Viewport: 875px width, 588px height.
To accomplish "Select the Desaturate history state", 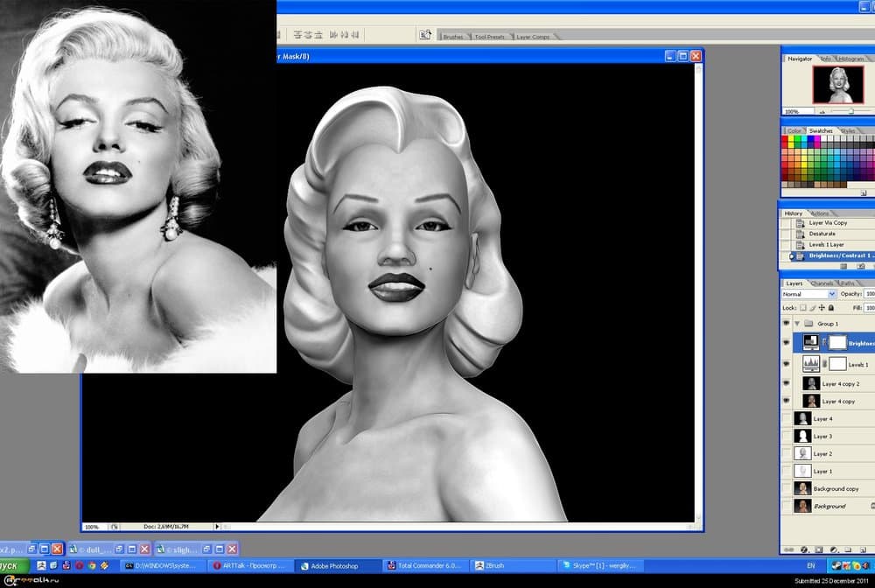I will tap(822, 234).
